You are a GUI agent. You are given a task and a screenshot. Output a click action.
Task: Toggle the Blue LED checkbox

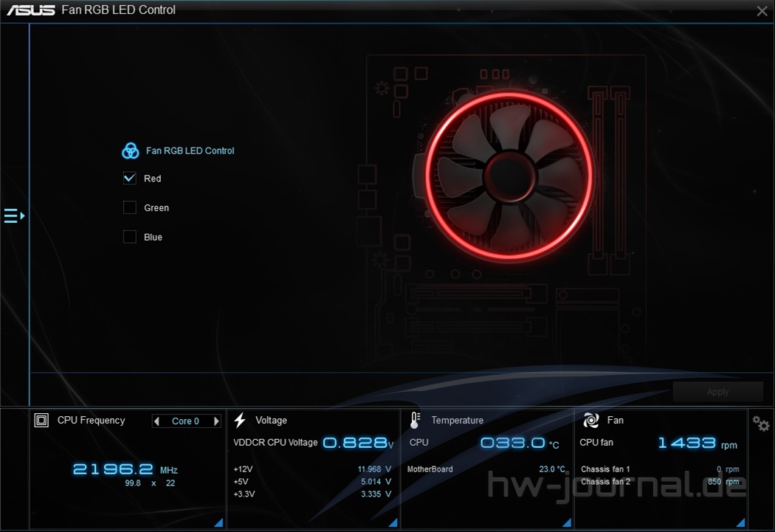pos(129,237)
